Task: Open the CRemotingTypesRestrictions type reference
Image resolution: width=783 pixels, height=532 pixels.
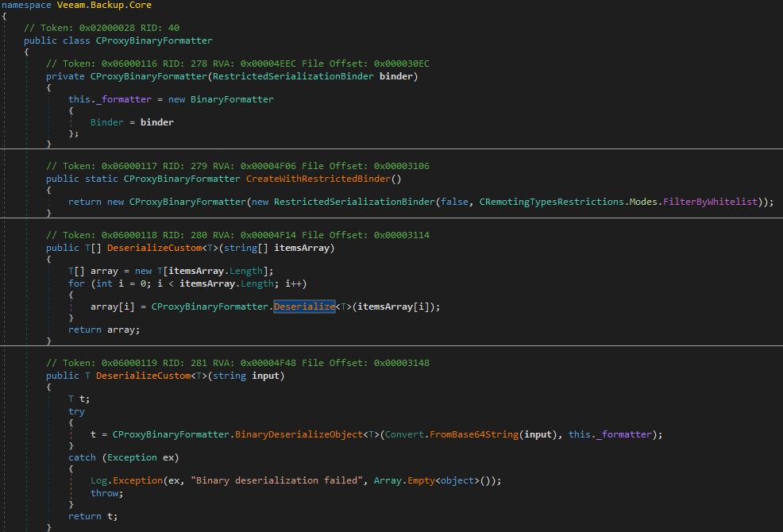Action: pyautogui.click(x=552, y=202)
